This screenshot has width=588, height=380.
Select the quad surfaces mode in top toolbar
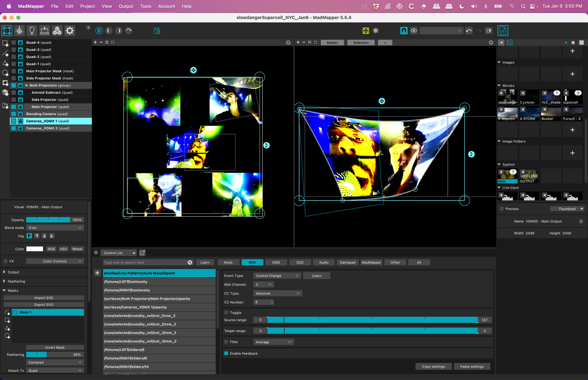click(x=7, y=30)
